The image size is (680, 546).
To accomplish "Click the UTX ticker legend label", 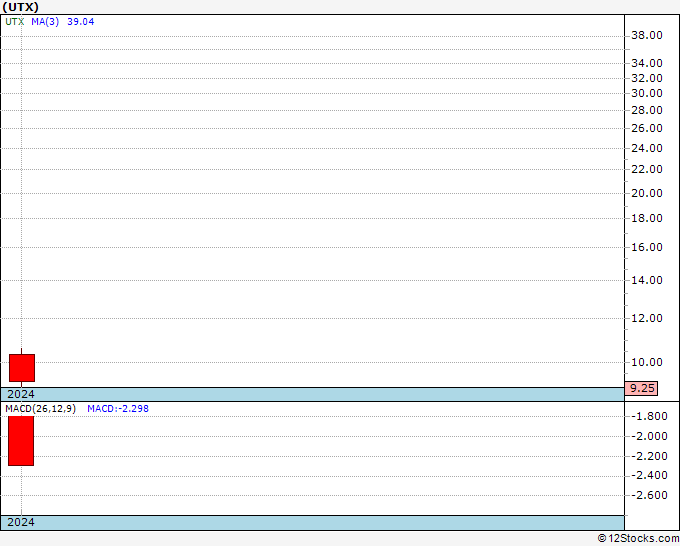I will (15, 22).
